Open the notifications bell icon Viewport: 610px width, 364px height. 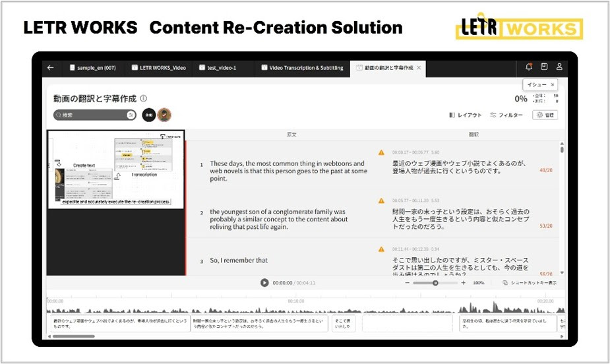coord(529,67)
